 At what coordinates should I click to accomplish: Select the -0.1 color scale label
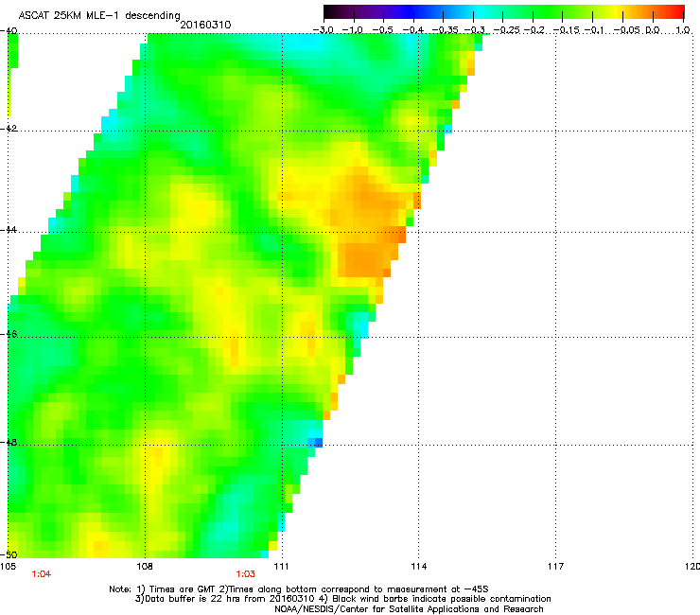click(594, 30)
